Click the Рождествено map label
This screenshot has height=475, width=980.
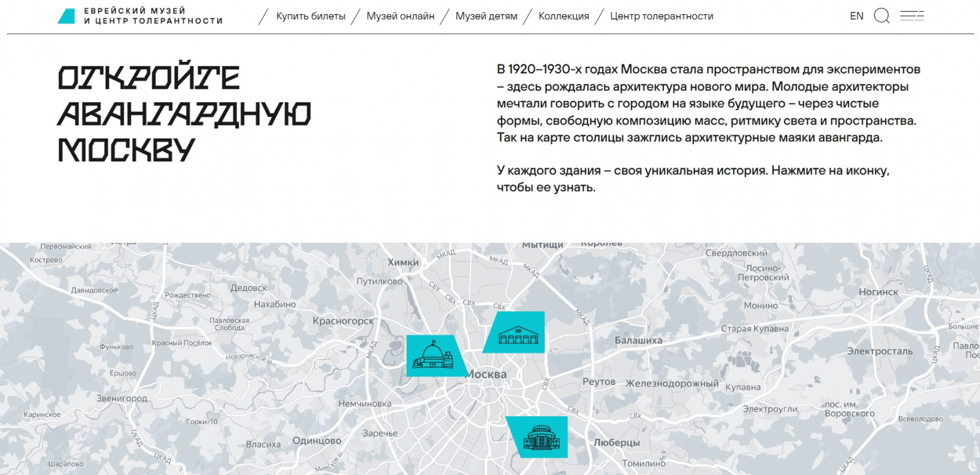(x=187, y=295)
